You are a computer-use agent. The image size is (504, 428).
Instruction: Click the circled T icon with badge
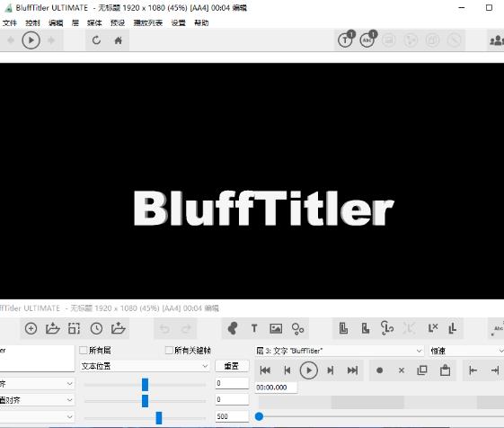point(346,40)
